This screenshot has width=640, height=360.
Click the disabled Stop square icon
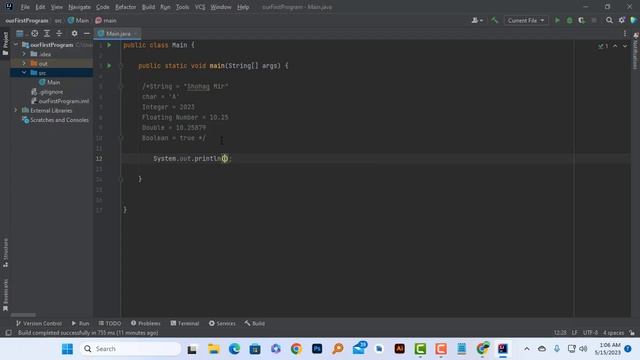click(594, 20)
